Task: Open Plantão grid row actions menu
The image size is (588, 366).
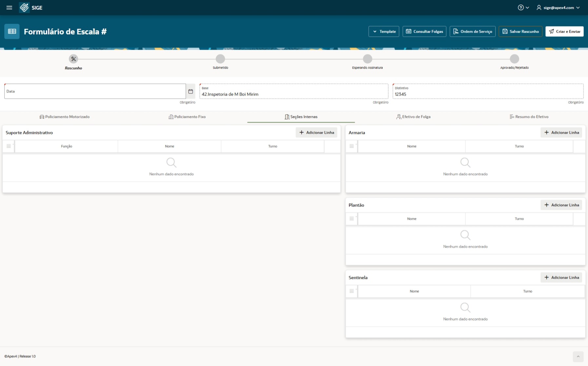Action: (x=352, y=219)
